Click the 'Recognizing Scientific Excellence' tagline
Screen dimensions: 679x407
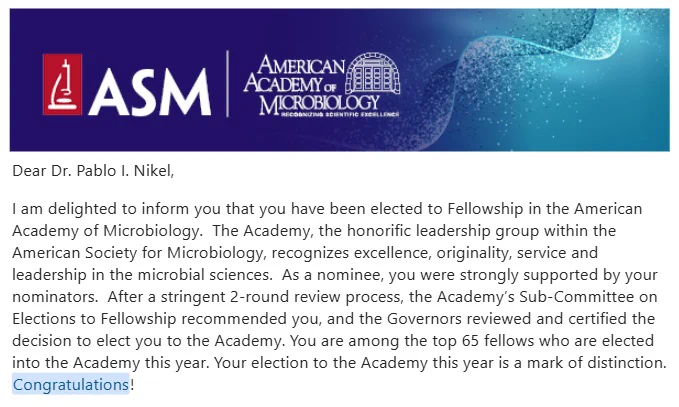point(340,115)
